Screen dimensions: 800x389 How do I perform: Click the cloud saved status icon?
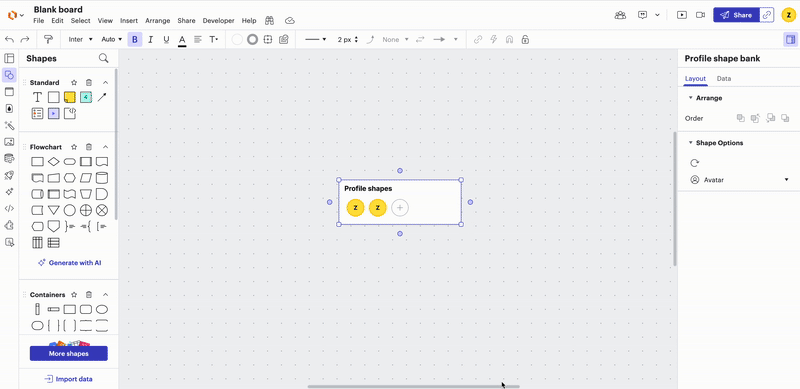click(290, 21)
